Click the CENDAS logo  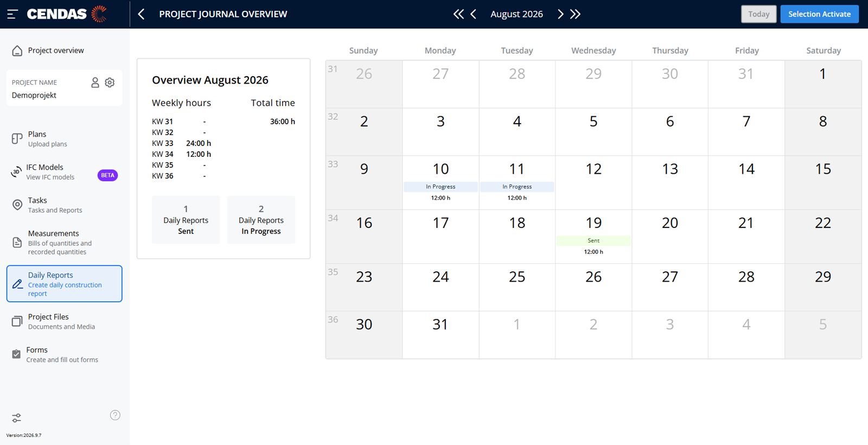(x=67, y=14)
